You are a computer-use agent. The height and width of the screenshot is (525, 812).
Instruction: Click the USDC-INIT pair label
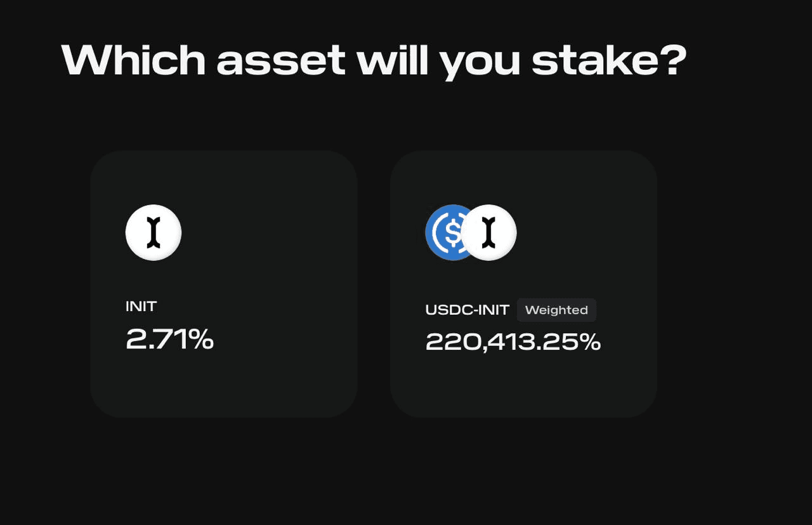coord(467,310)
